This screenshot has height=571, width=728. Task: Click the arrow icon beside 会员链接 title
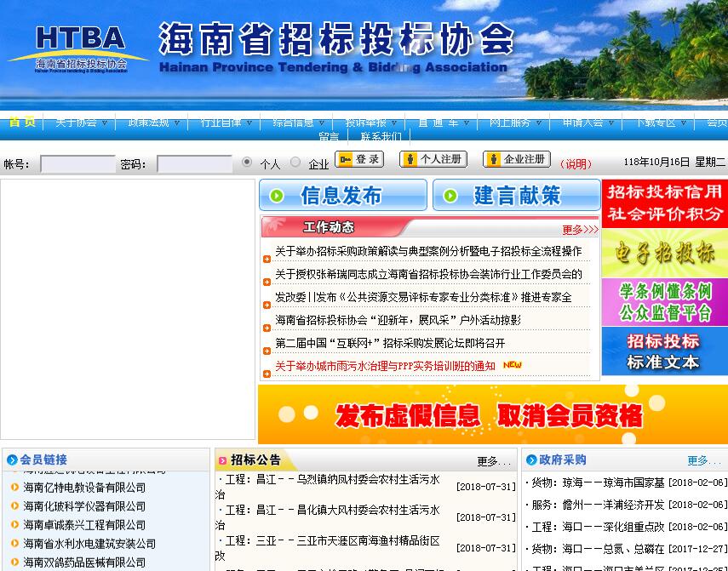pyautogui.click(x=10, y=460)
